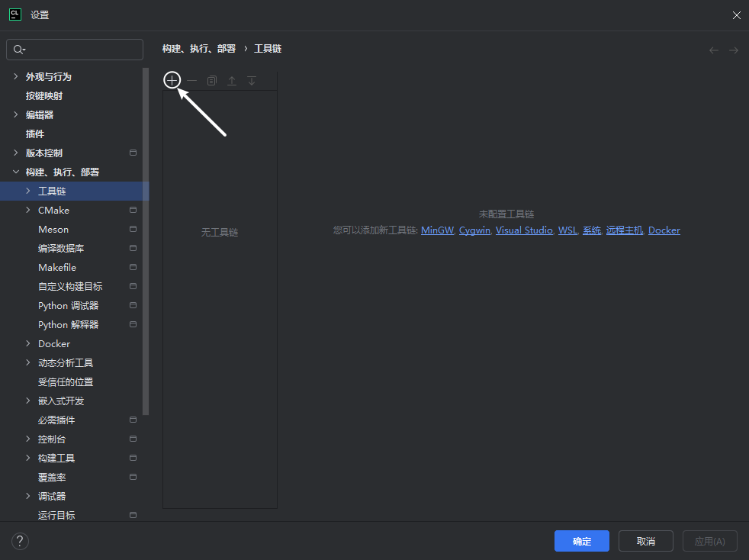Click the move toolchain down arrow icon
The width and height of the screenshot is (749, 560).
[x=251, y=79]
